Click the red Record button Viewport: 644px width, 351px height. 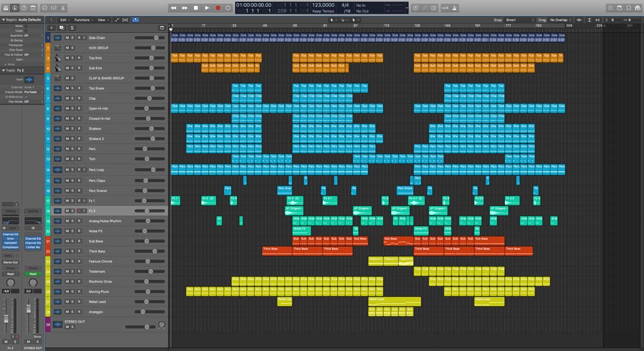[218, 8]
